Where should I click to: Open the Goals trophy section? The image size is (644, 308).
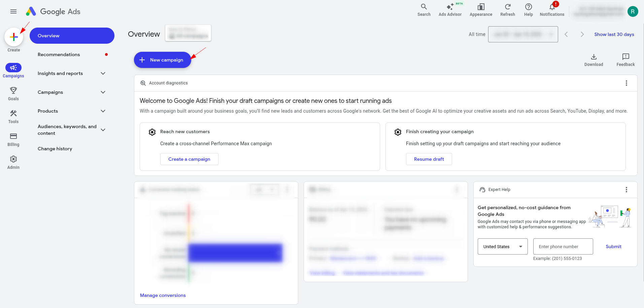click(x=13, y=94)
